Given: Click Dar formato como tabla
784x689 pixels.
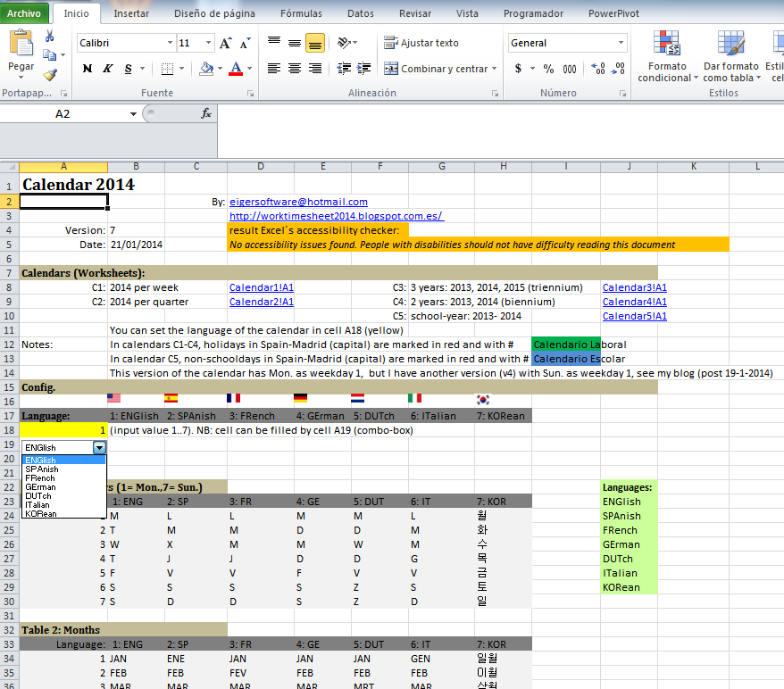Looking at the screenshot, I should click(730, 55).
